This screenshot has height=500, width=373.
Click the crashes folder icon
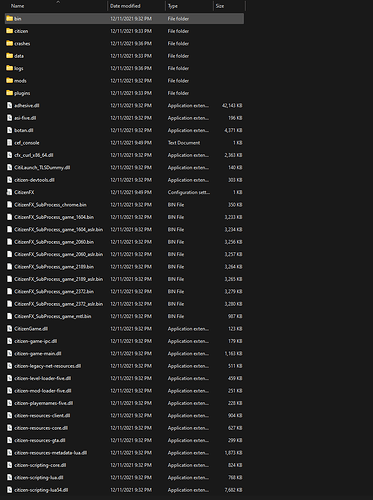tap(9, 43)
